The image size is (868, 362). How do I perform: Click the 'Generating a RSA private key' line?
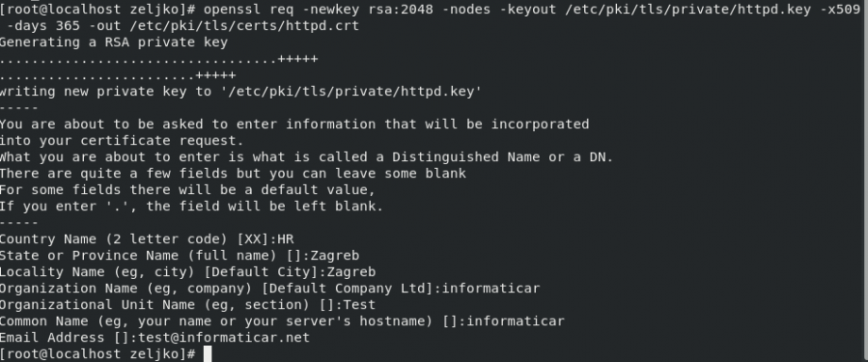click(x=113, y=42)
